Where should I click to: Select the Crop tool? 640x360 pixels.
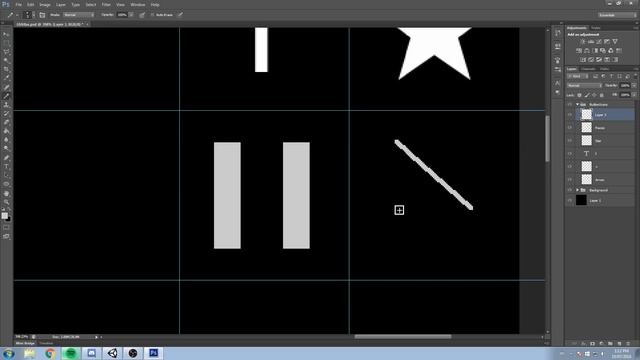(x=6, y=69)
